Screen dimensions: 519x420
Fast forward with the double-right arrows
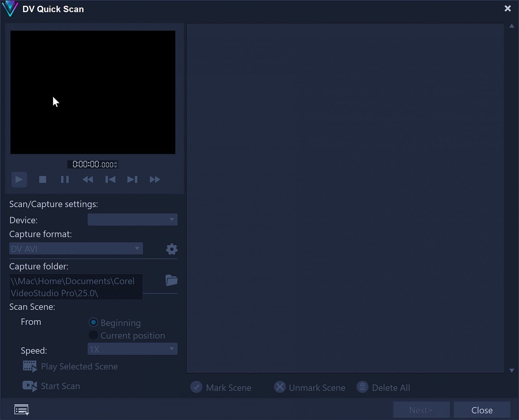tap(155, 179)
